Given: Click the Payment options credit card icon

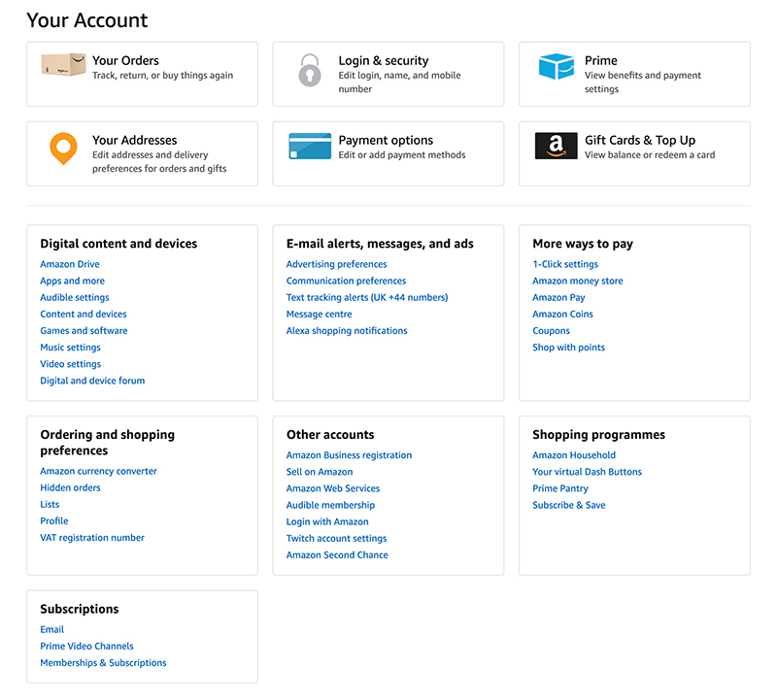Looking at the screenshot, I should click(x=310, y=146).
